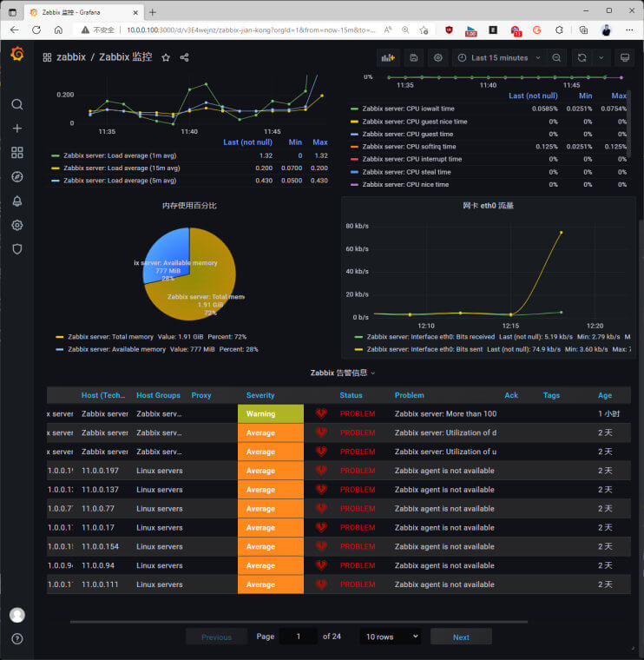Image resolution: width=644 pixels, height=660 pixels.
Task: Toggle Total memory legend entry
Action: [110, 337]
